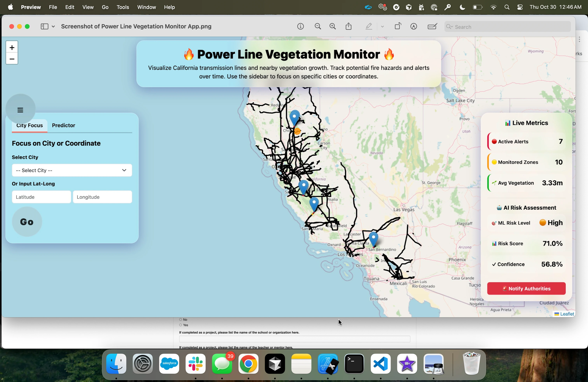Open the Select City dropdown
Image resolution: width=588 pixels, height=382 pixels.
click(72, 170)
